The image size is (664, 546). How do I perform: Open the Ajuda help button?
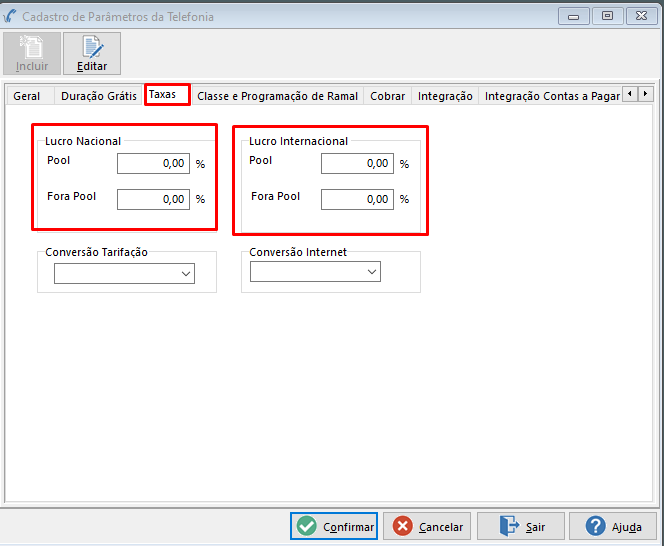point(613,526)
